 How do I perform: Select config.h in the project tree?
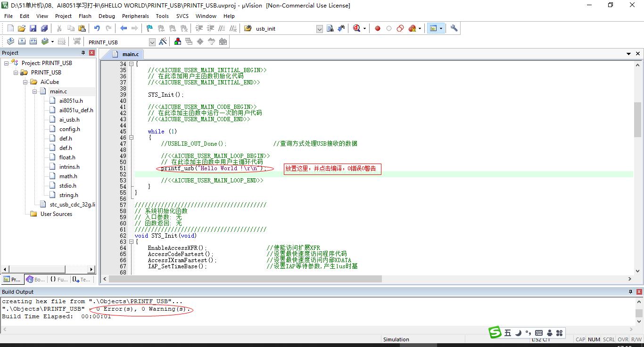(x=69, y=129)
